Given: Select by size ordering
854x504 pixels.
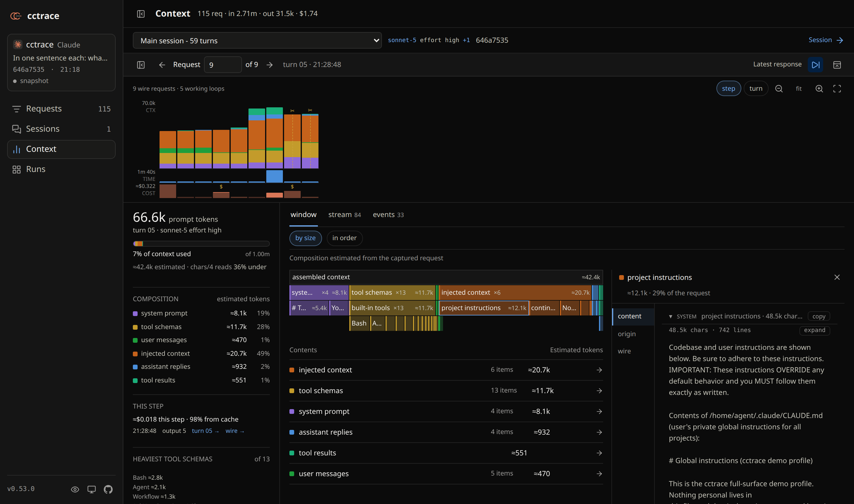Looking at the screenshot, I should (305, 238).
